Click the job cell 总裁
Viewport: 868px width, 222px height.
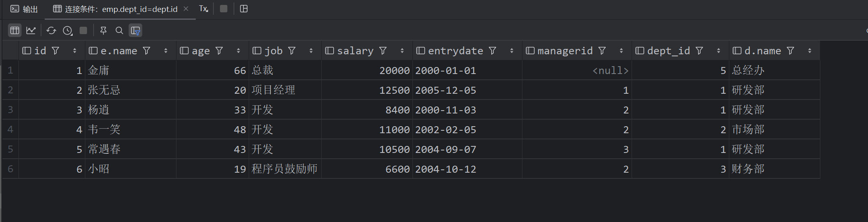click(285, 70)
